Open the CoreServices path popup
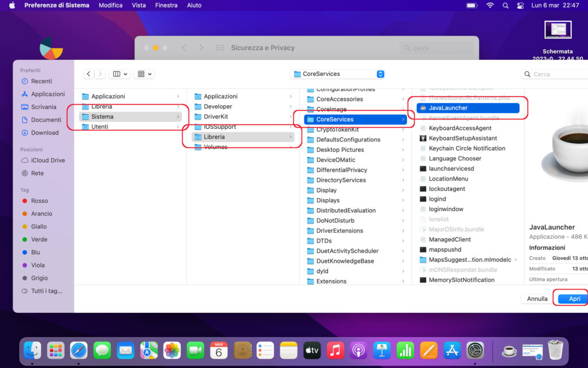This screenshot has height=368, width=588. [x=338, y=74]
